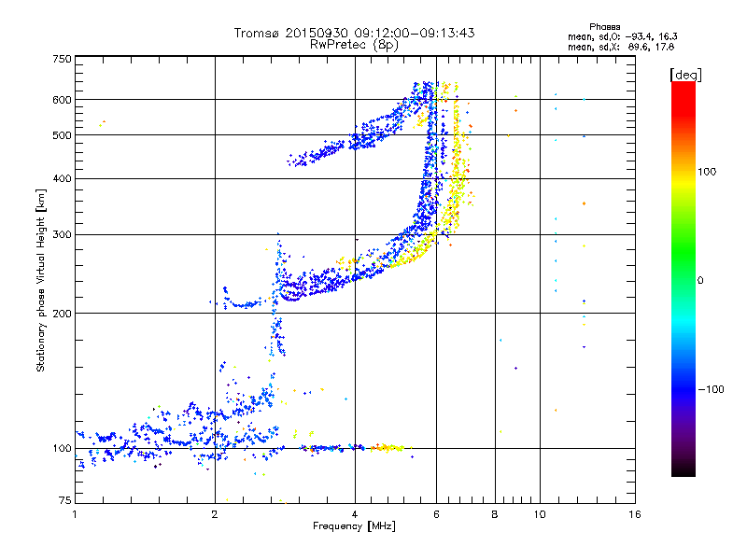Screen dimensions: 747x560
Task: Click the "Stationary phase Virtual Height [km]" axis label
Action: click(x=41, y=281)
